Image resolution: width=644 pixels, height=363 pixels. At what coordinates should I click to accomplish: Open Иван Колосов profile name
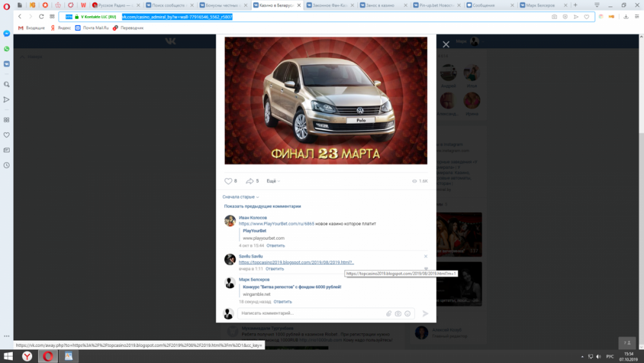[253, 218]
